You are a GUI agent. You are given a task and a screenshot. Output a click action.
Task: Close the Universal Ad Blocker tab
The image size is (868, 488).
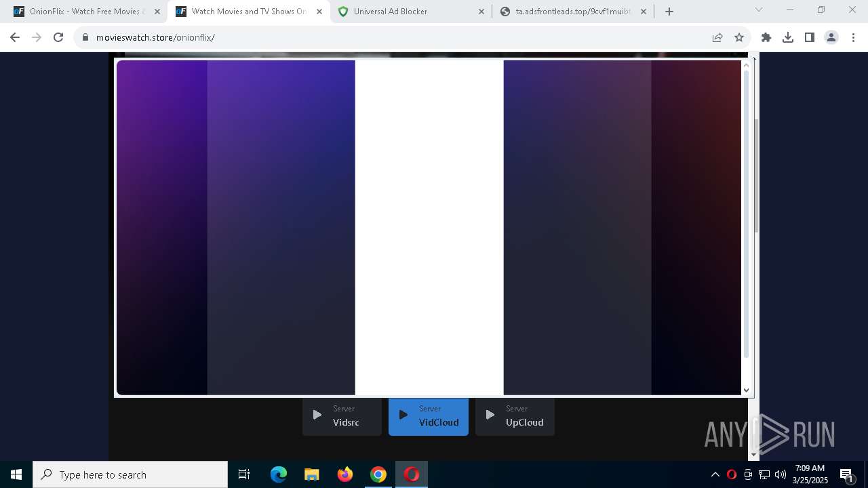[481, 12]
